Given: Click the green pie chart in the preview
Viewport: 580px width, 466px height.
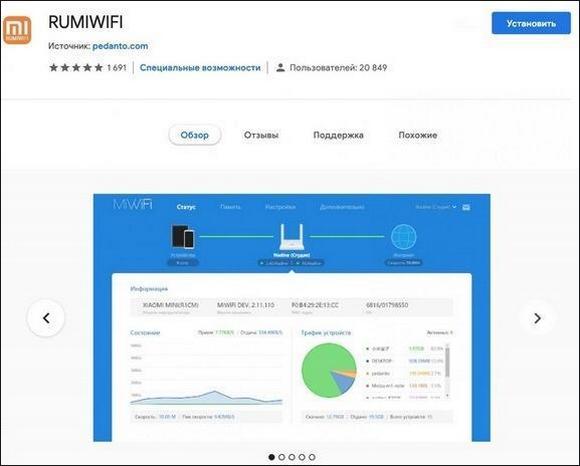Looking at the screenshot, I should (329, 370).
